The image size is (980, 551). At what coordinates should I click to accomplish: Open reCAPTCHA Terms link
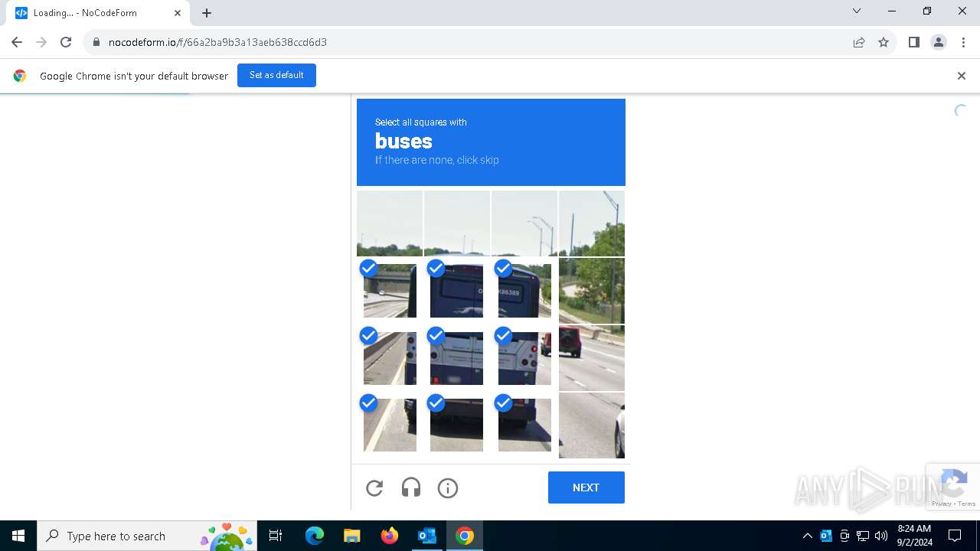(967, 504)
